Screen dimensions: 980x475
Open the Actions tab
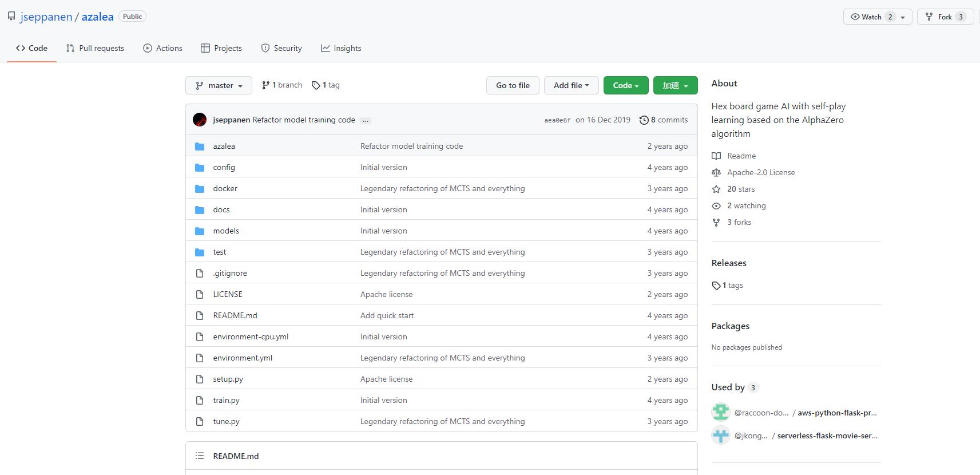click(x=162, y=48)
